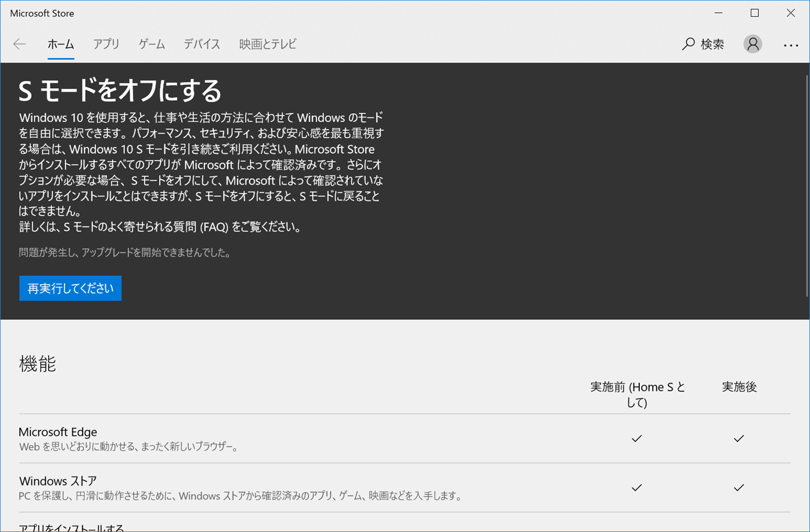Screen dimensions: 810x532
Task: Select the デバイス tab
Action: click(202, 44)
